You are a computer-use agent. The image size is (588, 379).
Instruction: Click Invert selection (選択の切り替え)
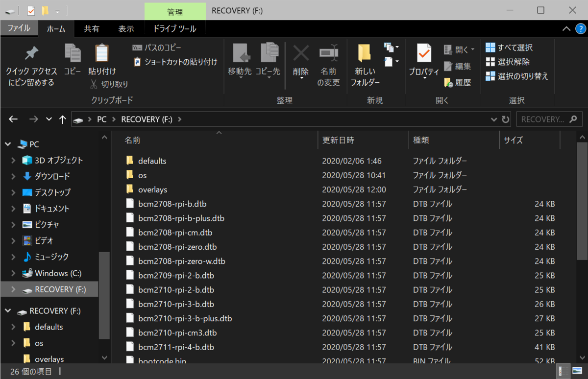tap(517, 76)
